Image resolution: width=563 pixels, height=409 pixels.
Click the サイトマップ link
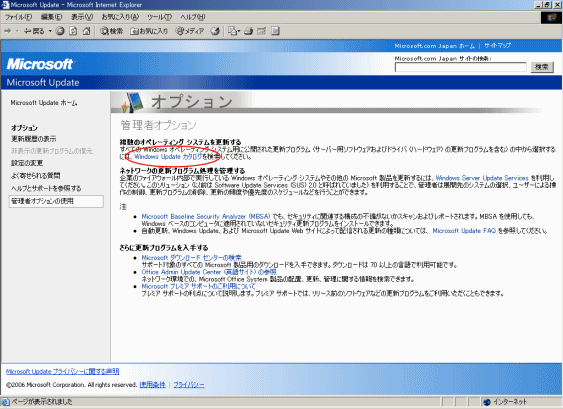coord(497,46)
